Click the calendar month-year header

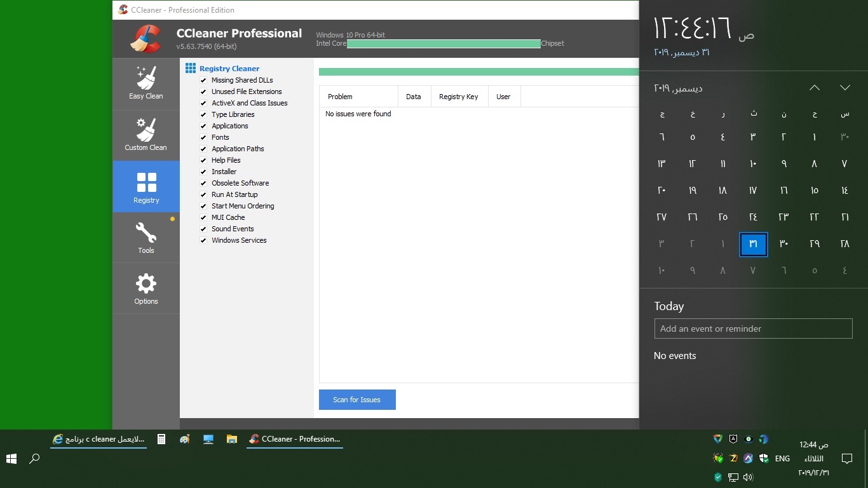[x=678, y=88]
